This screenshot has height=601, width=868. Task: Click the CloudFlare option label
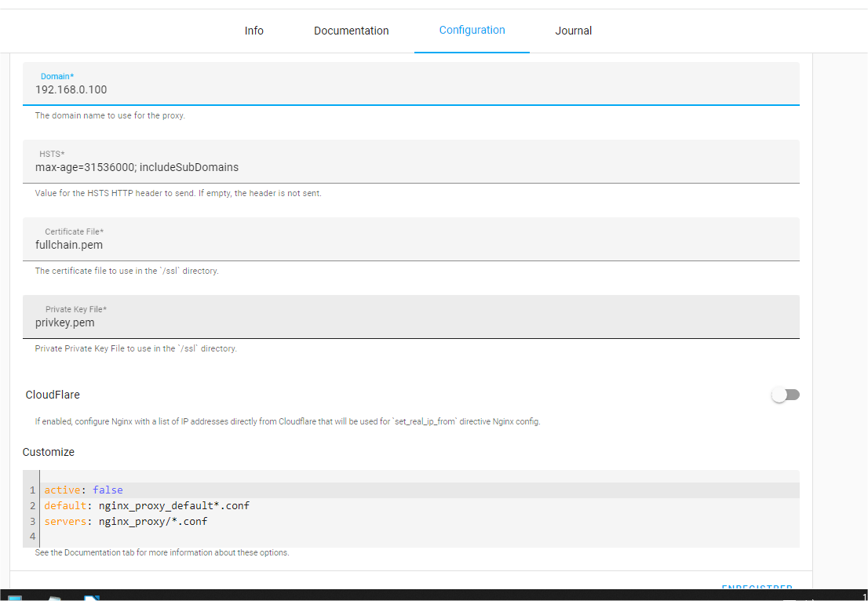click(53, 395)
